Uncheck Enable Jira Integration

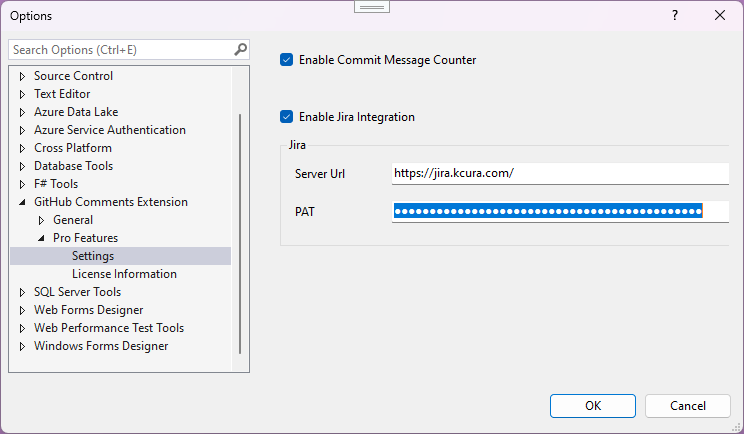(287, 117)
